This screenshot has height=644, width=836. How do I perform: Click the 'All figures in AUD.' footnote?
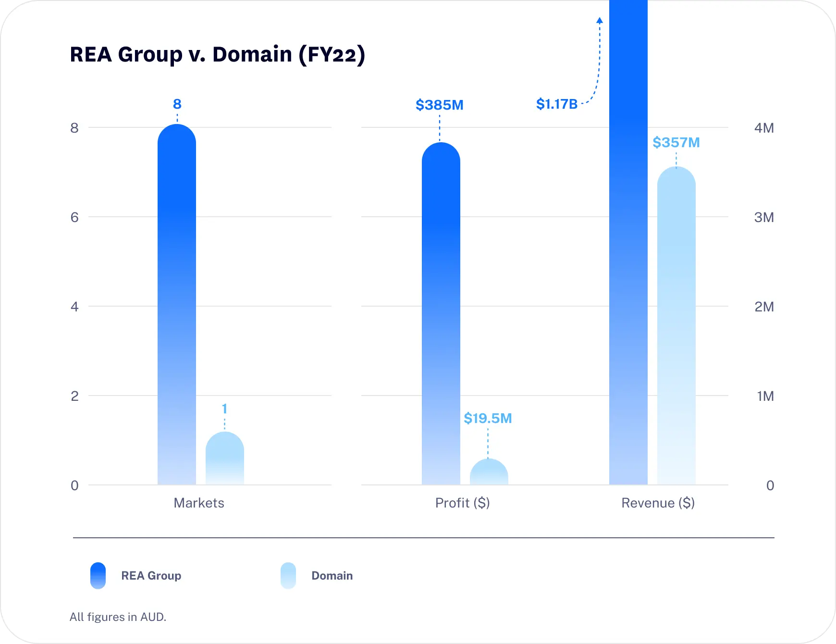pyautogui.click(x=118, y=617)
